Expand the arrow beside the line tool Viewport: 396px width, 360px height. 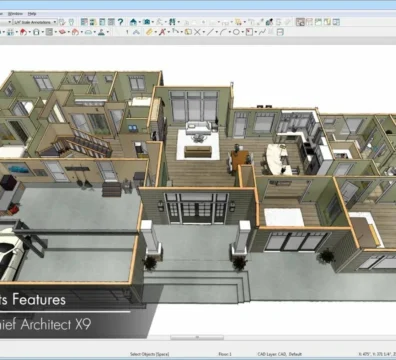tap(217, 32)
